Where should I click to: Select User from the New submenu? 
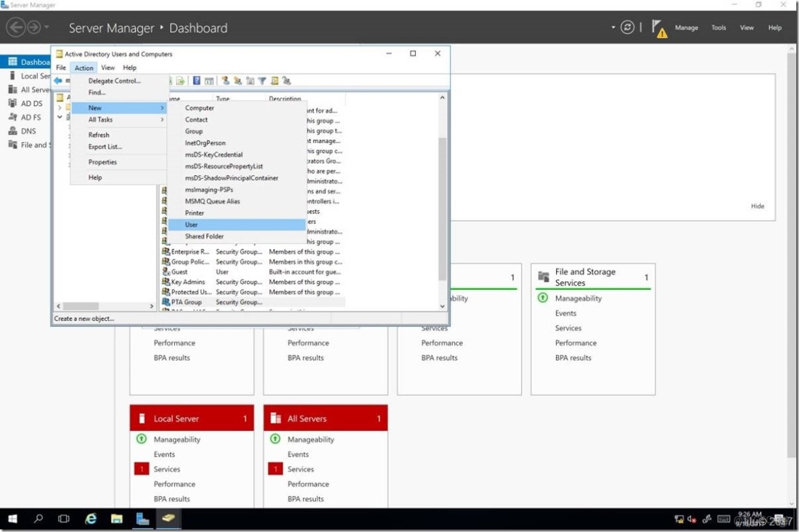(x=192, y=225)
